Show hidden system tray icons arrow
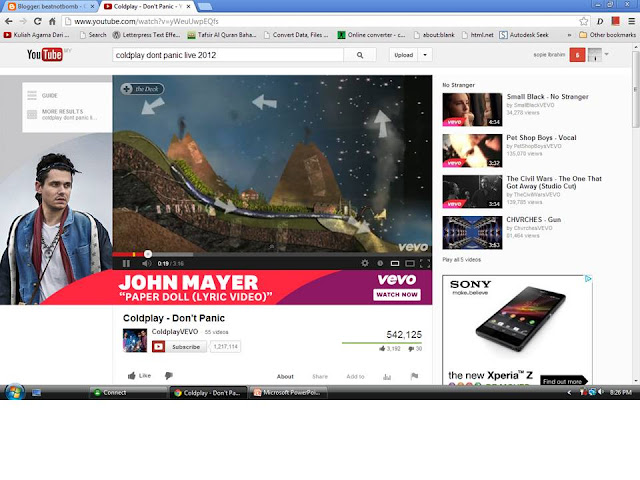 click(569, 393)
